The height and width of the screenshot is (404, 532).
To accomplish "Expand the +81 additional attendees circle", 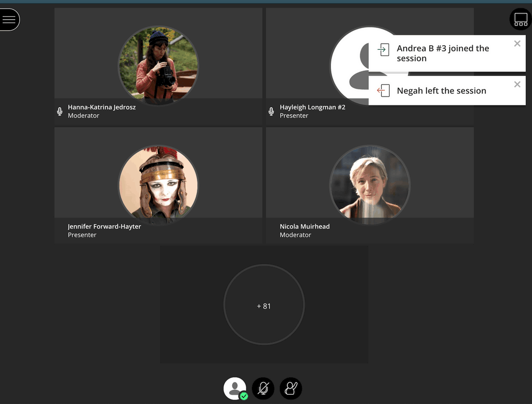I will [x=264, y=306].
